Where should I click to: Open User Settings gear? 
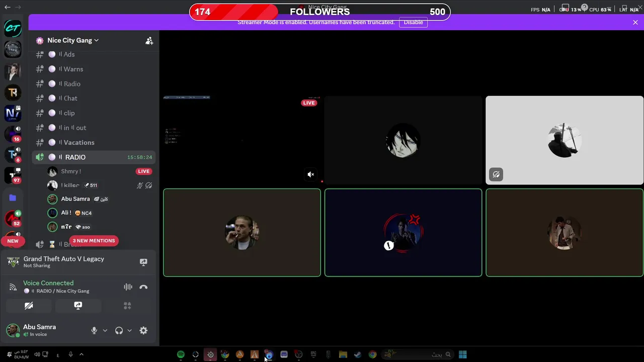pos(143,330)
